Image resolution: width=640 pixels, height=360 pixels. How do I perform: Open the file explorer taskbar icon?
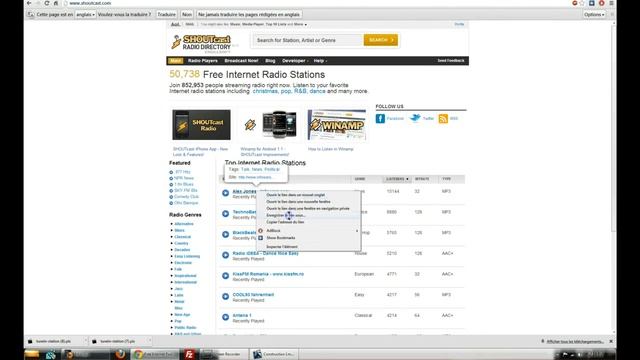click(32, 354)
